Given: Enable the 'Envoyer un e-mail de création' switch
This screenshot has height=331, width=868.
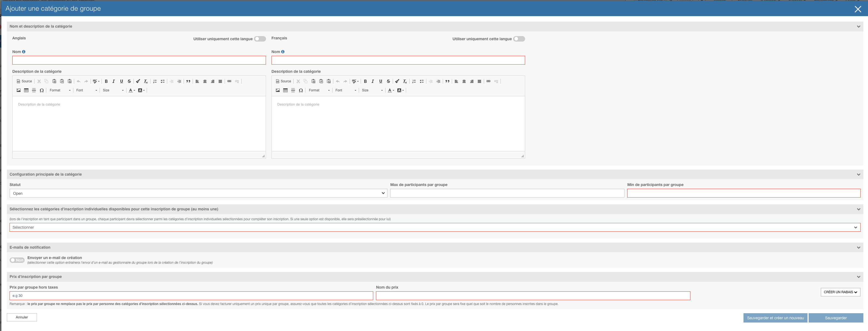Looking at the screenshot, I should 17,260.
